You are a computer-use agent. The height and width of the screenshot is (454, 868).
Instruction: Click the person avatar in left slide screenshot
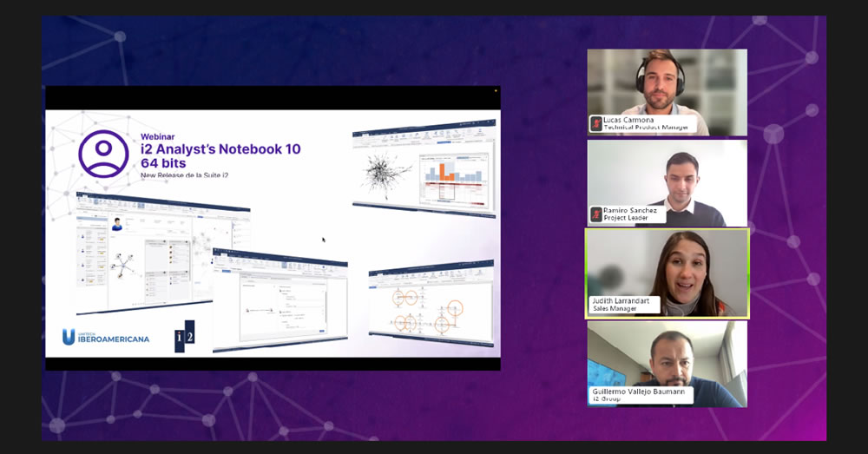point(116,225)
